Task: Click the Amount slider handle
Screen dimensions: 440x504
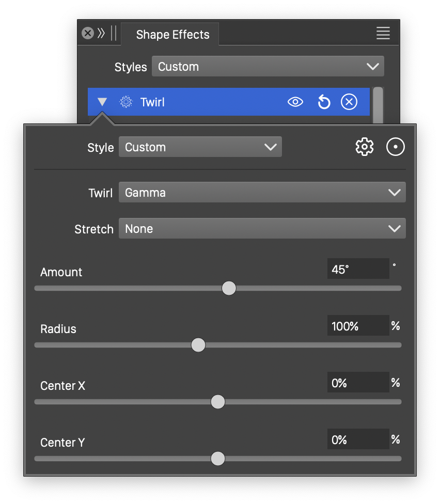Action: 229,288
